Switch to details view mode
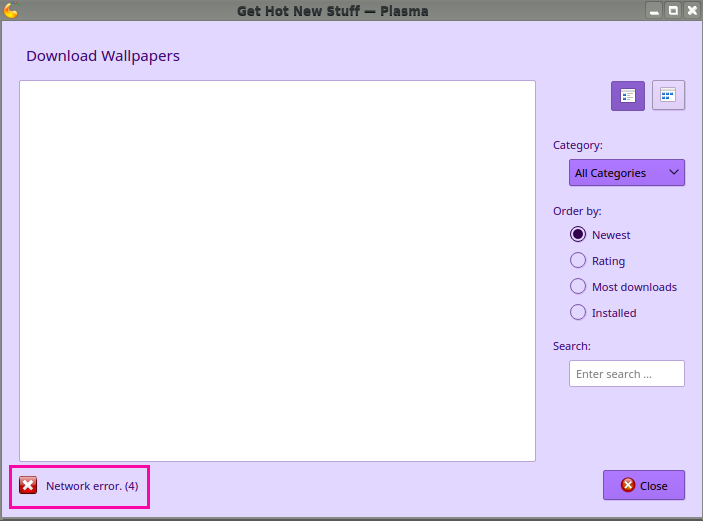703x521 pixels. [x=628, y=96]
